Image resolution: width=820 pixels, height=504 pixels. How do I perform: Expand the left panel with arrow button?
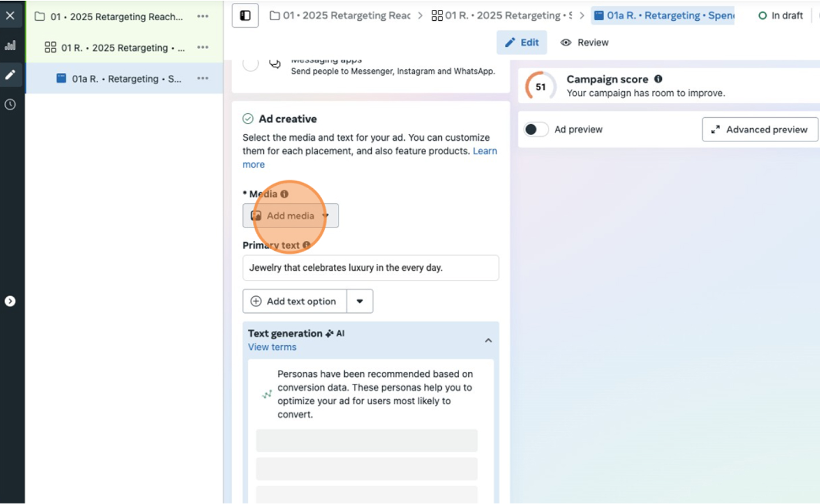10,301
